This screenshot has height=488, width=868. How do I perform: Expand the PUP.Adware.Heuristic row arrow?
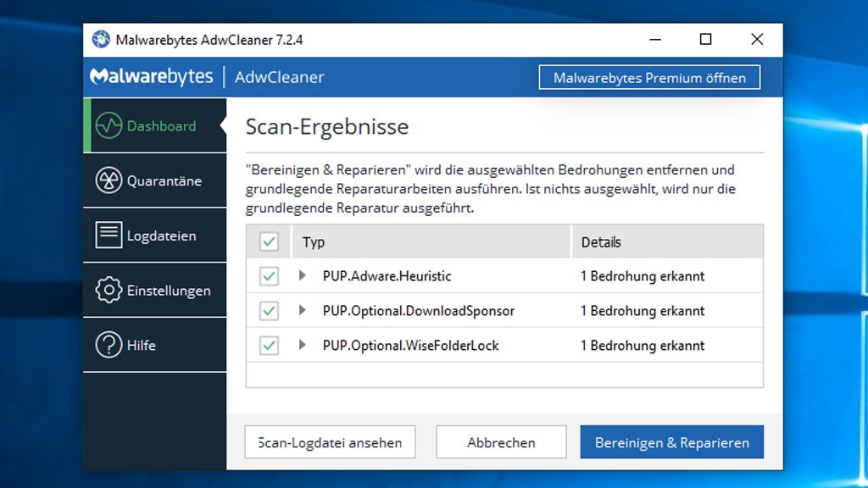(303, 275)
